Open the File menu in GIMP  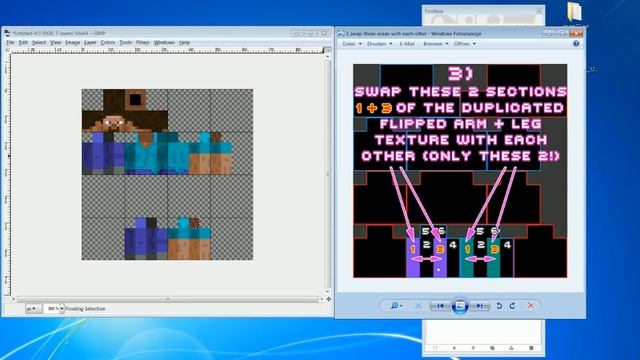(x=10, y=42)
